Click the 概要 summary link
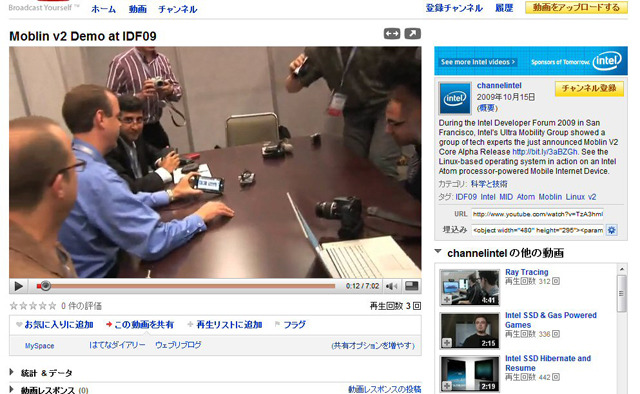 pyautogui.click(x=487, y=108)
